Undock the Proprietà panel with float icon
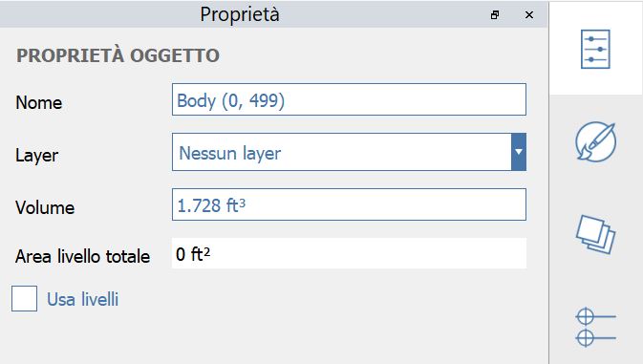 pyautogui.click(x=495, y=15)
